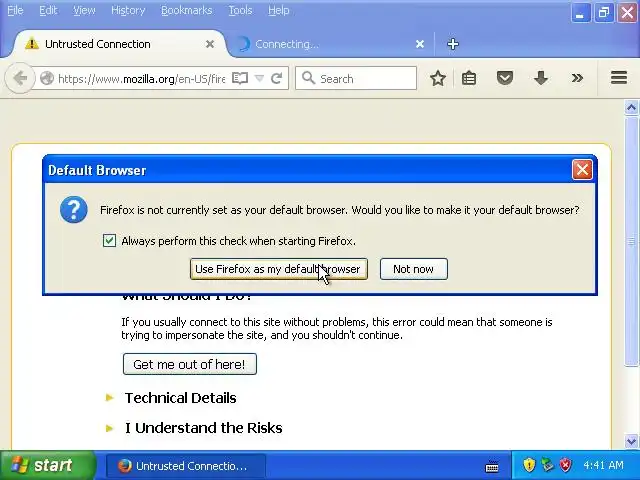Click the 4:41 AM clock
Image resolution: width=640 pixels, height=480 pixels.
click(x=603, y=465)
